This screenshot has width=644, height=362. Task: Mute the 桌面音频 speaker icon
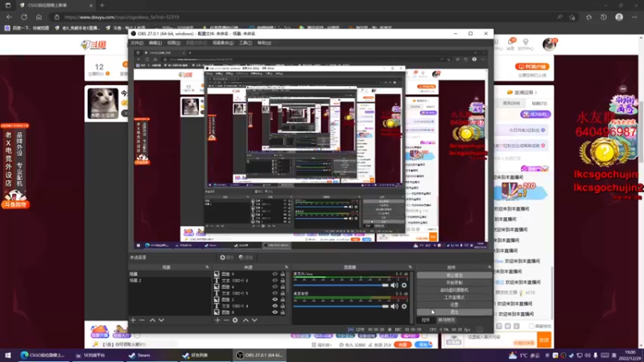pos(394,306)
